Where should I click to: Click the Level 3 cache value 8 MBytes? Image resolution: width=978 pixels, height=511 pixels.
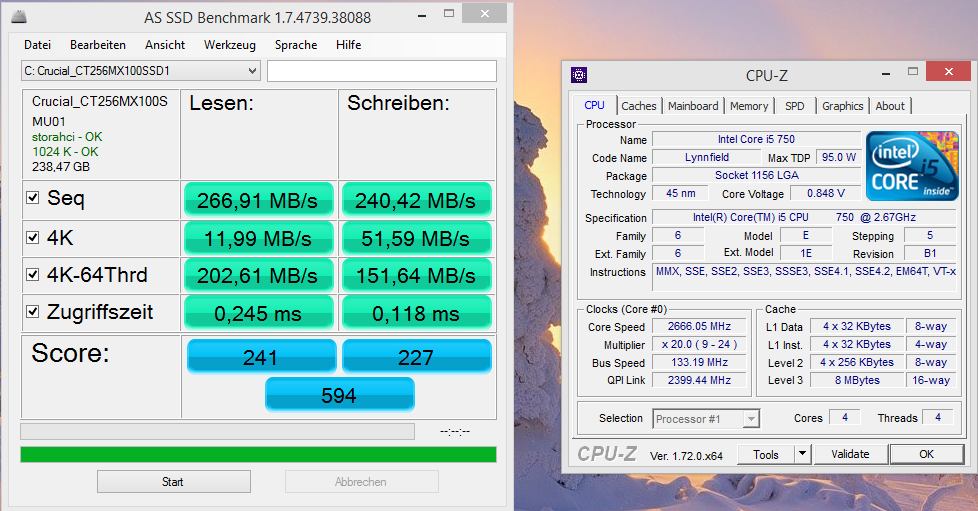pos(857,380)
